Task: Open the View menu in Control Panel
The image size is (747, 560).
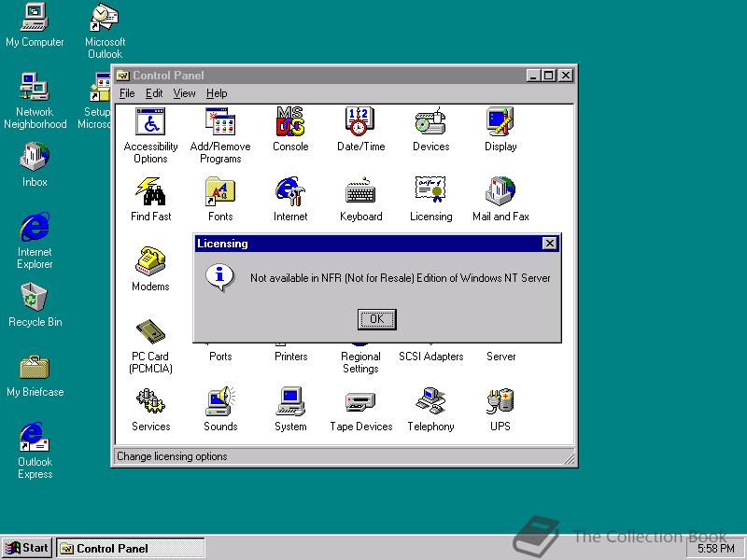Action: (184, 93)
